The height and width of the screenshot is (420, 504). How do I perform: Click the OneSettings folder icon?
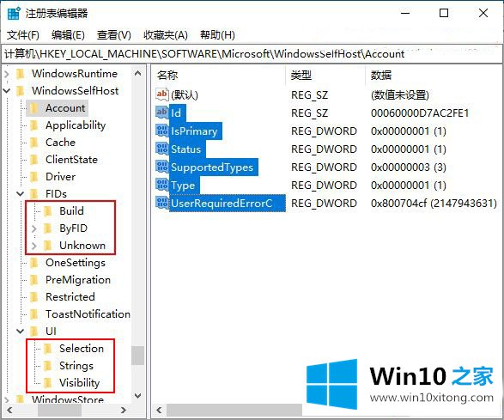tap(34, 263)
